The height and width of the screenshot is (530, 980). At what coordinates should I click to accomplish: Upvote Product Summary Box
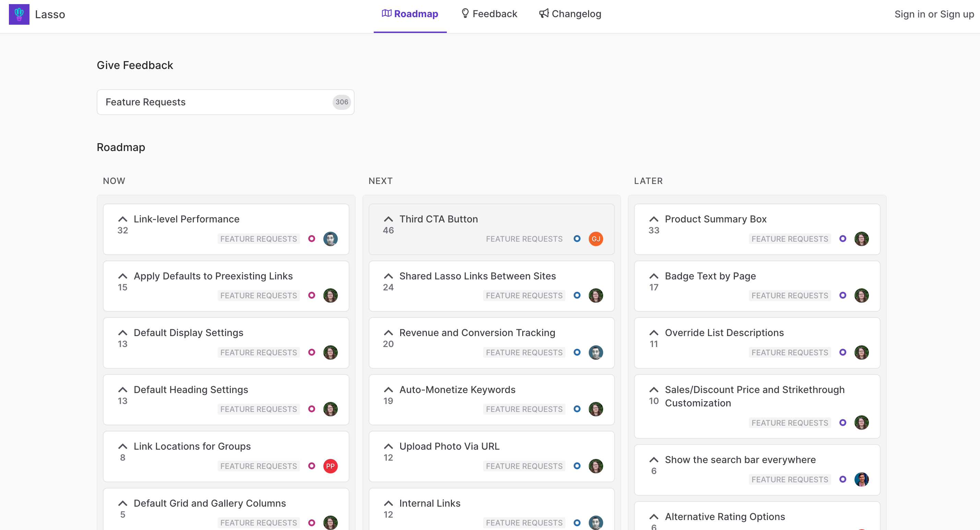pyautogui.click(x=654, y=219)
